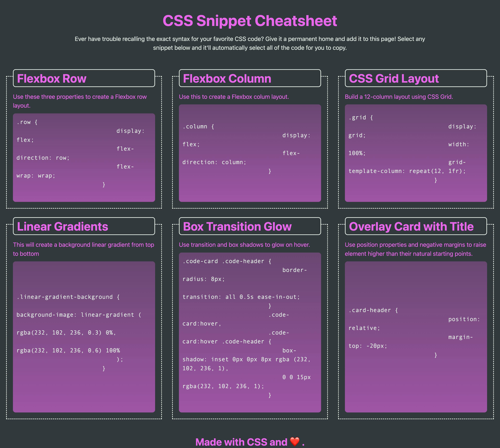Click 'relative;' line in overlay snippet

point(364,328)
